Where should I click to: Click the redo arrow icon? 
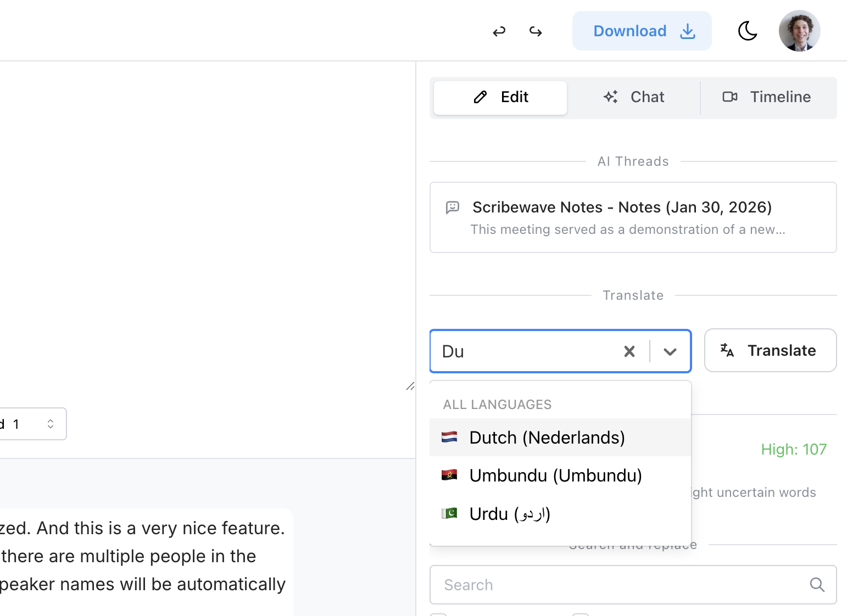pos(536,32)
